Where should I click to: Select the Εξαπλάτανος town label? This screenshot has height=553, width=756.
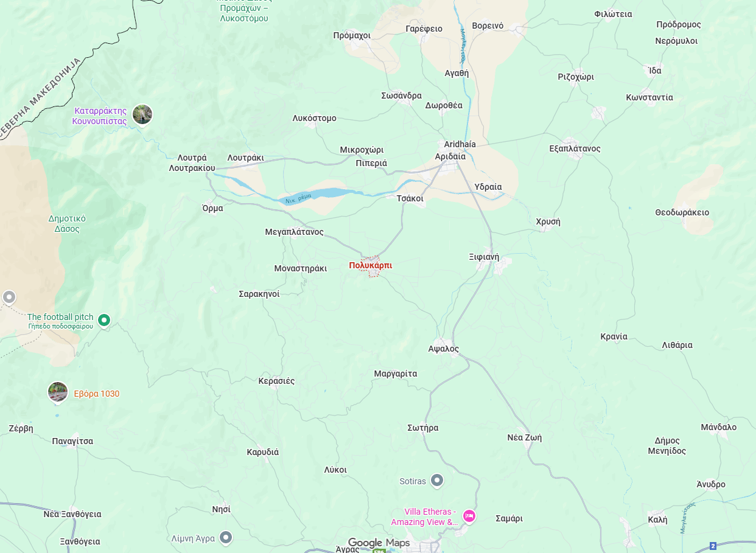tap(575, 148)
